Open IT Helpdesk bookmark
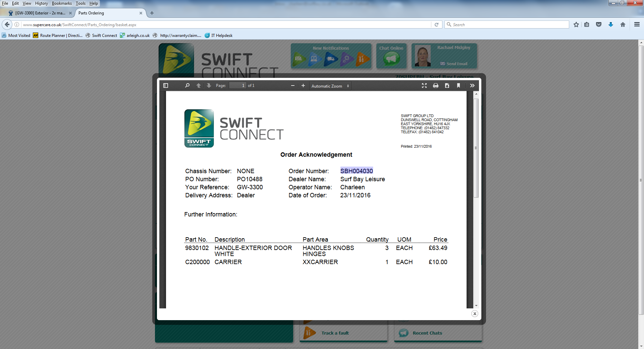 pyautogui.click(x=221, y=36)
